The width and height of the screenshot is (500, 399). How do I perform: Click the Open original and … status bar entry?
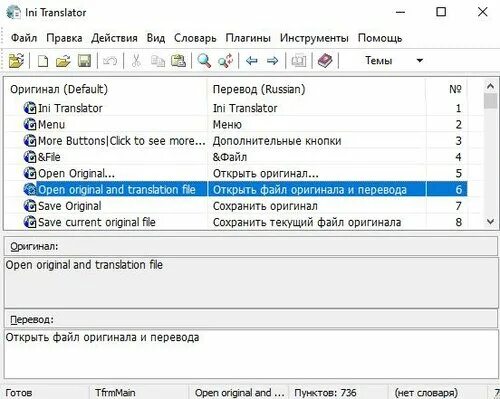[239, 393]
